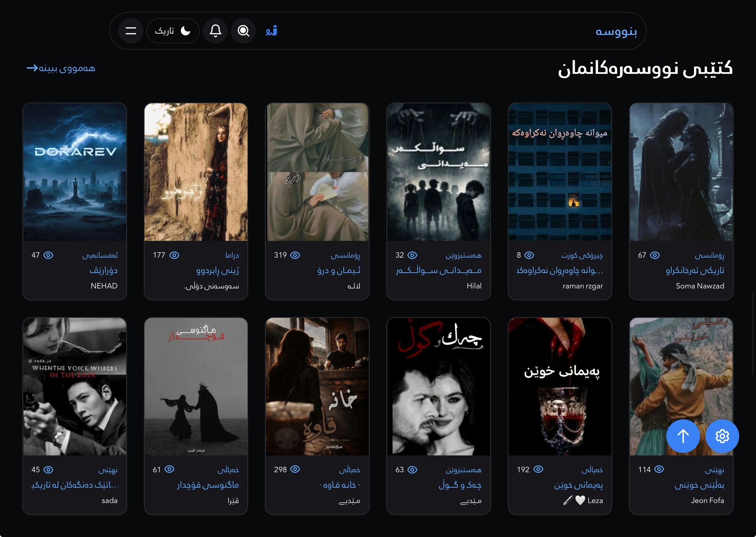Open the 'هەمووی ببینە' see-all link
Viewport: 756px width, 537px height.
[61, 68]
